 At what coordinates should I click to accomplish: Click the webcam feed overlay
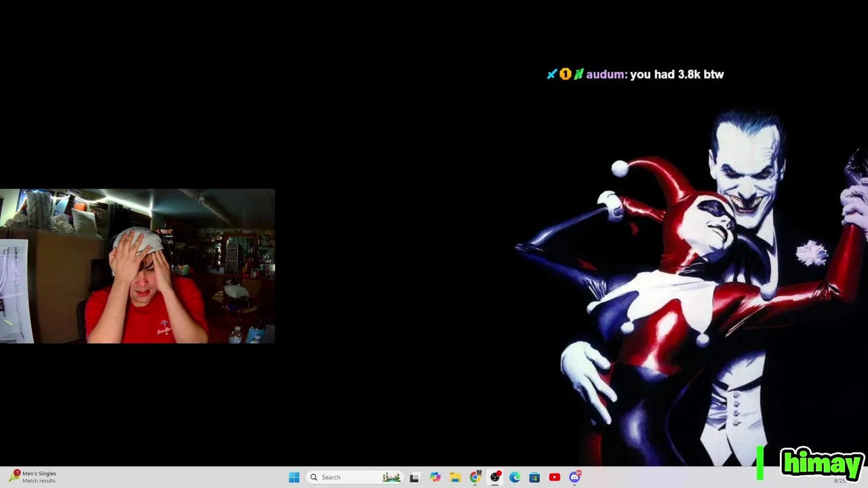pos(137,266)
